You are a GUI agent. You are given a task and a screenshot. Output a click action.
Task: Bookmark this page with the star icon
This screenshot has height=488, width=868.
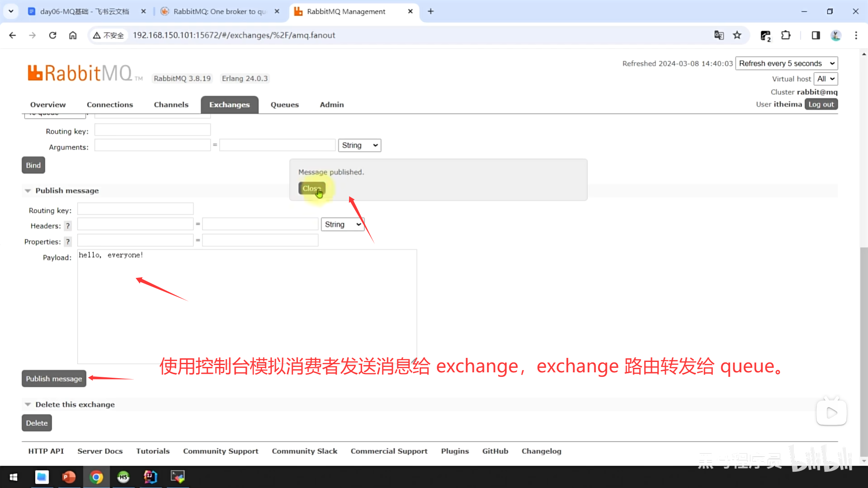pyautogui.click(x=737, y=35)
